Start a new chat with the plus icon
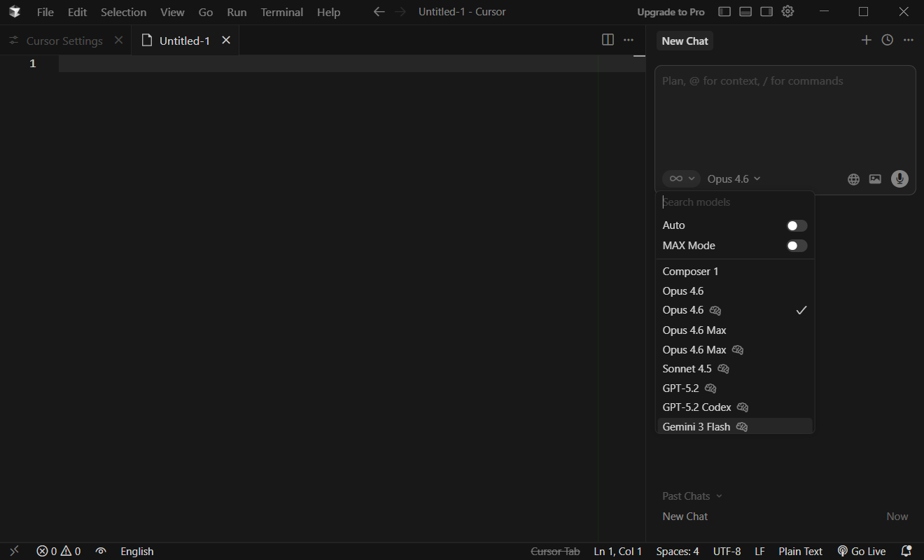The height and width of the screenshot is (560, 924). 866,40
